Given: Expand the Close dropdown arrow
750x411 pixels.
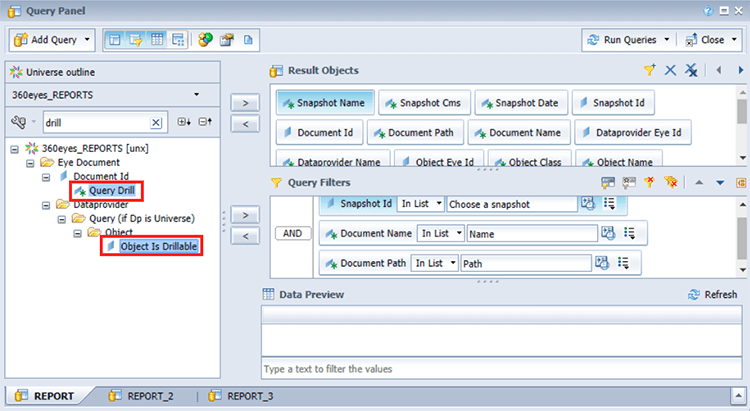Looking at the screenshot, I should coord(734,40).
